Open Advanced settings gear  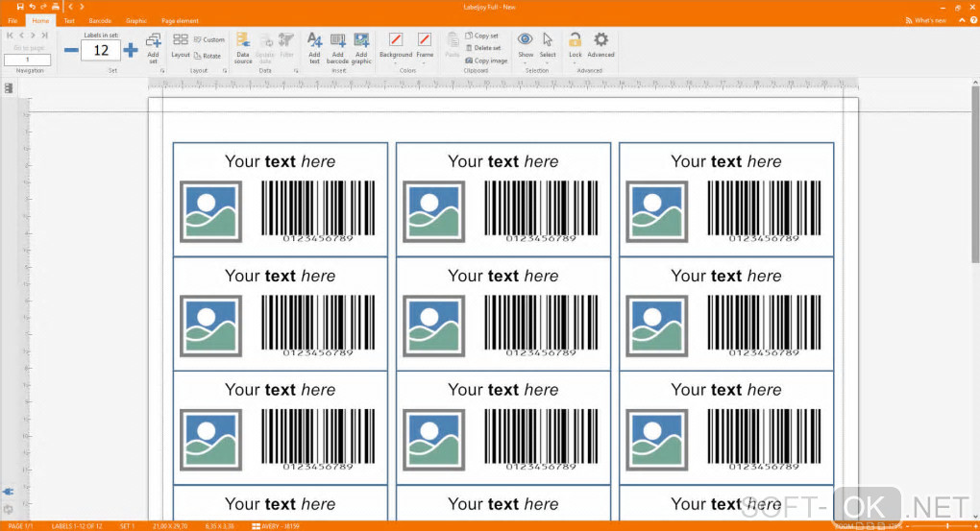click(x=600, y=45)
